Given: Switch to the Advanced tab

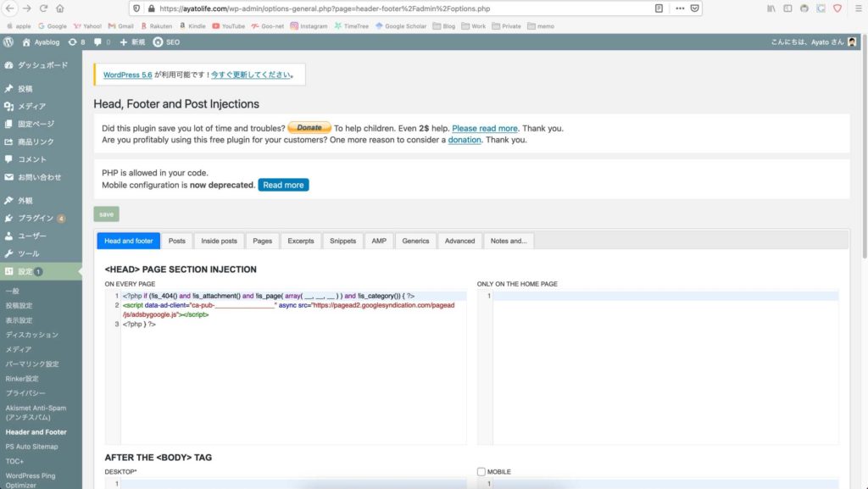Looking at the screenshot, I should 460,241.
